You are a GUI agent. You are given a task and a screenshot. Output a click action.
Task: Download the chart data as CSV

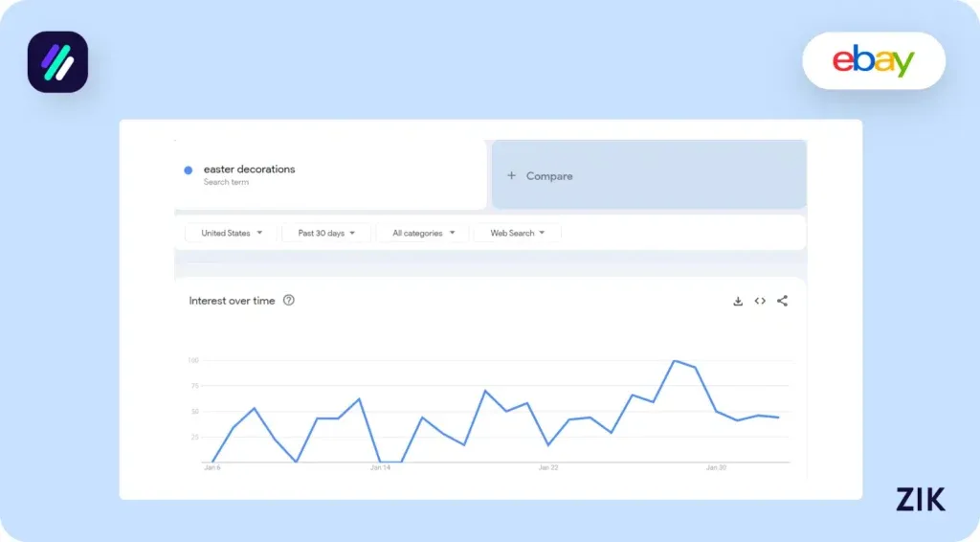[x=738, y=301]
